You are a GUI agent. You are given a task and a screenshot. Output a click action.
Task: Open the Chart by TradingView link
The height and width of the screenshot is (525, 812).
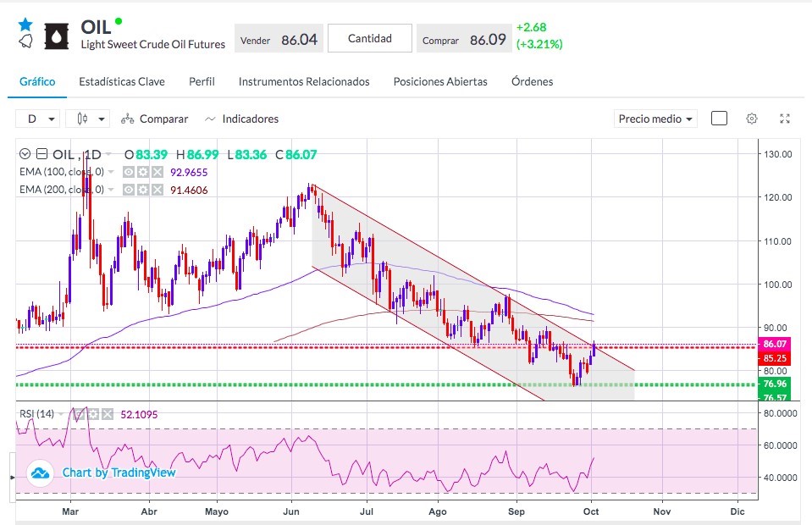click(119, 472)
